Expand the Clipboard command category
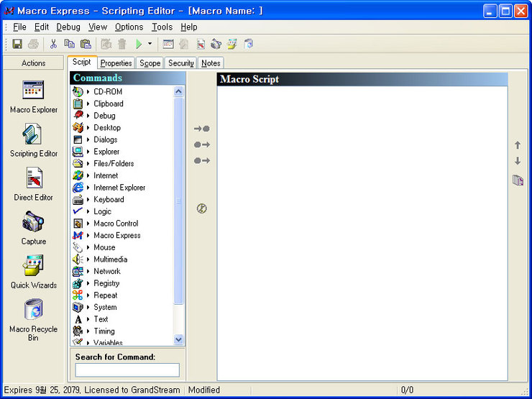The image size is (532, 399). pyautogui.click(x=88, y=104)
